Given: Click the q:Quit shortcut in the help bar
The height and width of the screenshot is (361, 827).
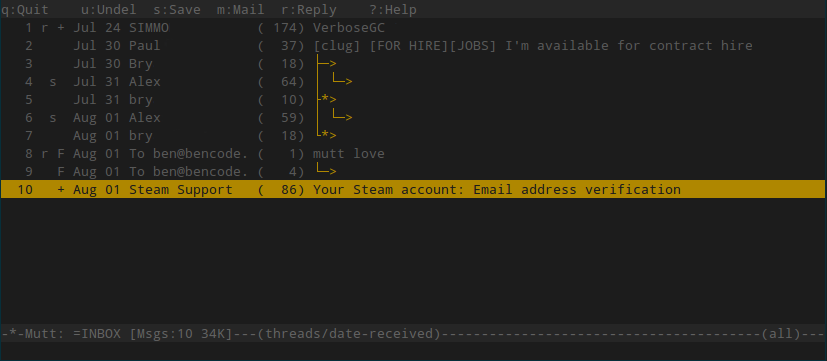Looking at the screenshot, I should coord(25,10).
